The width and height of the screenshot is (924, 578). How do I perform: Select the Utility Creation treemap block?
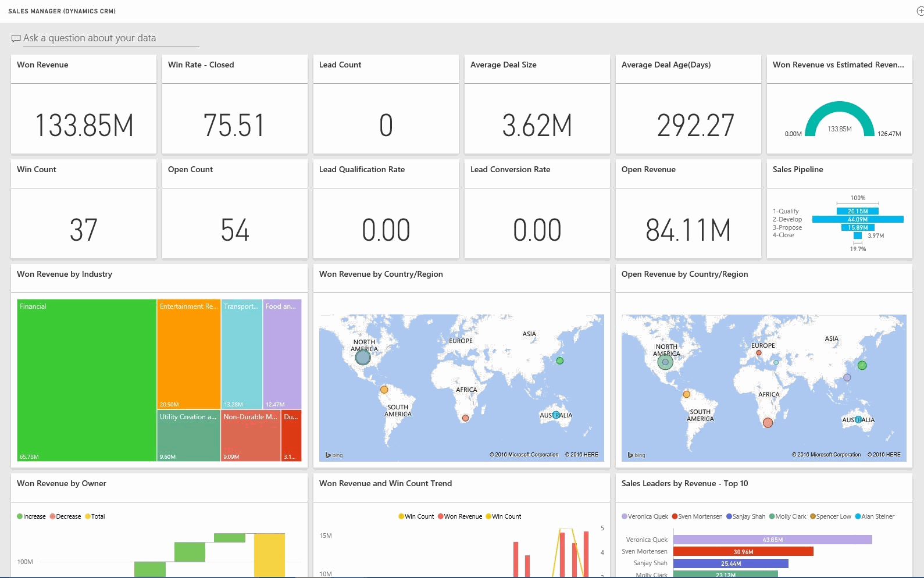[x=189, y=436]
